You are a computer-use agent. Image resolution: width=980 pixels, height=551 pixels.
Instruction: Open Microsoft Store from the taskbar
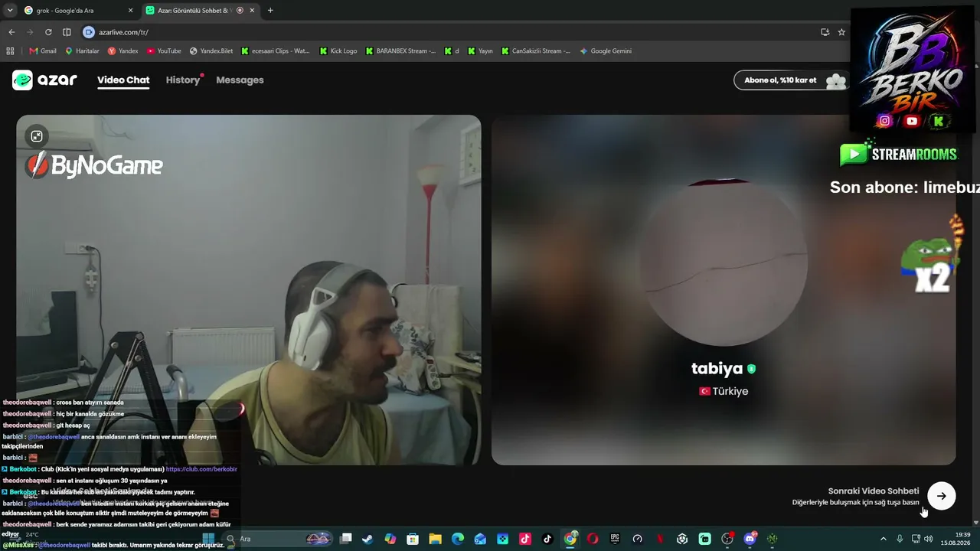[x=413, y=539]
